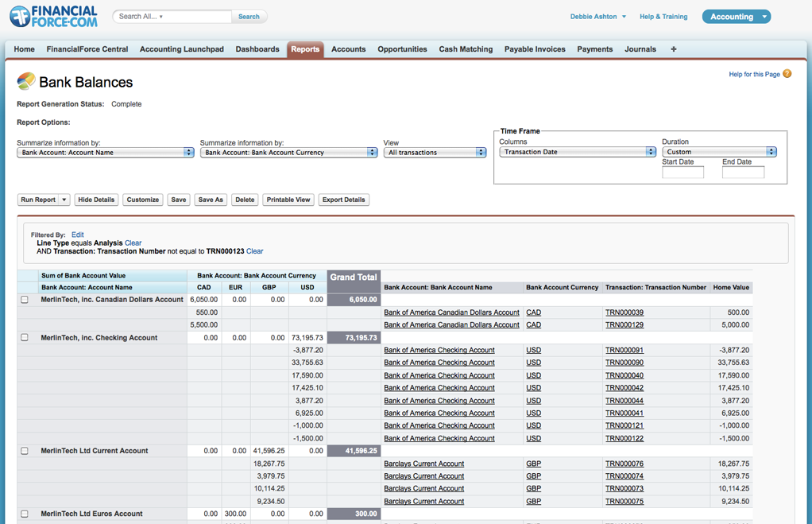Edit the report filters
Screen dimensions: 812x524
tap(78, 235)
